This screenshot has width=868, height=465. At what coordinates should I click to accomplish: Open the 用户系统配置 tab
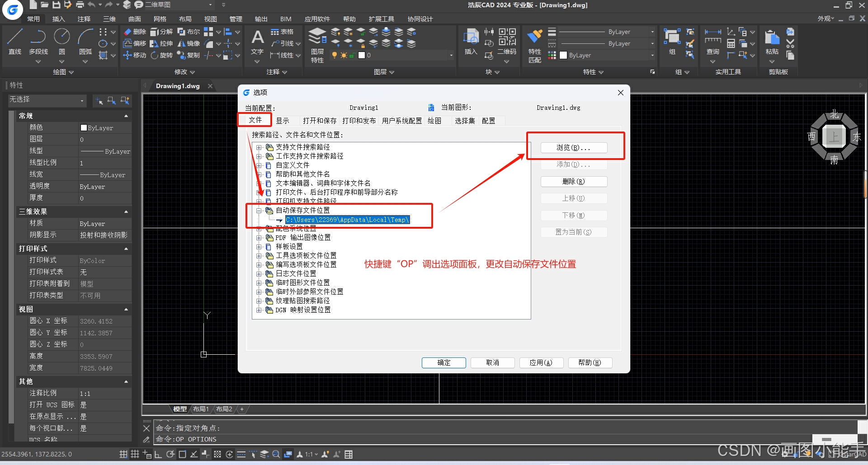pyautogui.click(x=401, y=121)
